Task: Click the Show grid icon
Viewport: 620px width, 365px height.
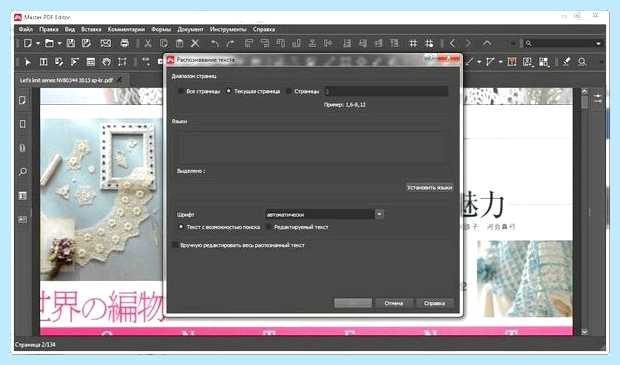Action: (x=413, y=43)
